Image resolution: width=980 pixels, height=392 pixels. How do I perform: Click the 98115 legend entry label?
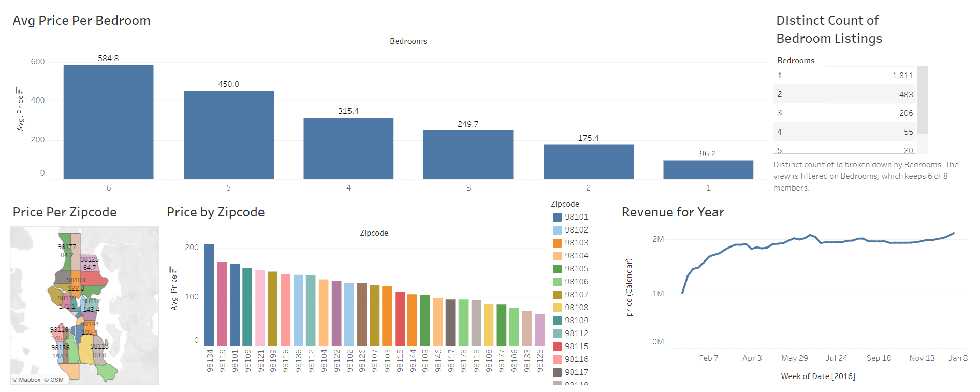point(576,346)
